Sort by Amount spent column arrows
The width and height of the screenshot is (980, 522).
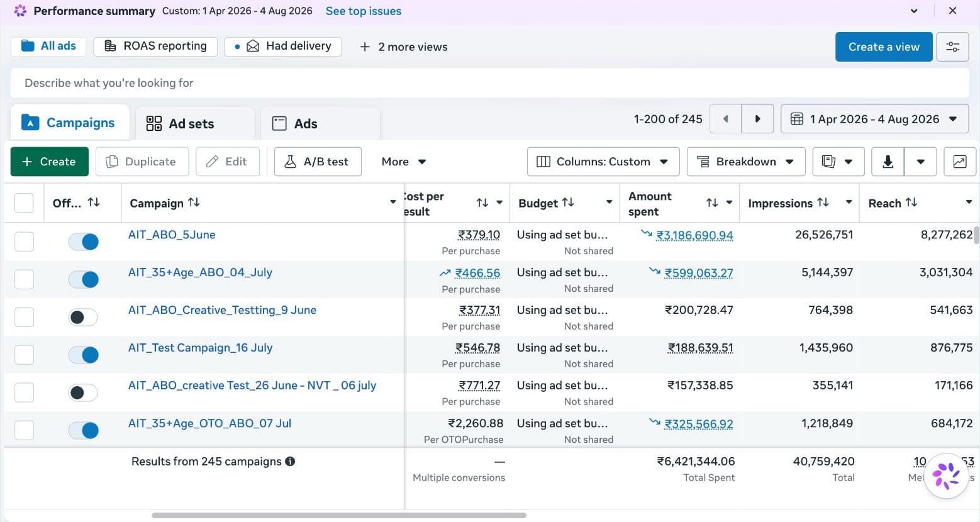point(712,203)
